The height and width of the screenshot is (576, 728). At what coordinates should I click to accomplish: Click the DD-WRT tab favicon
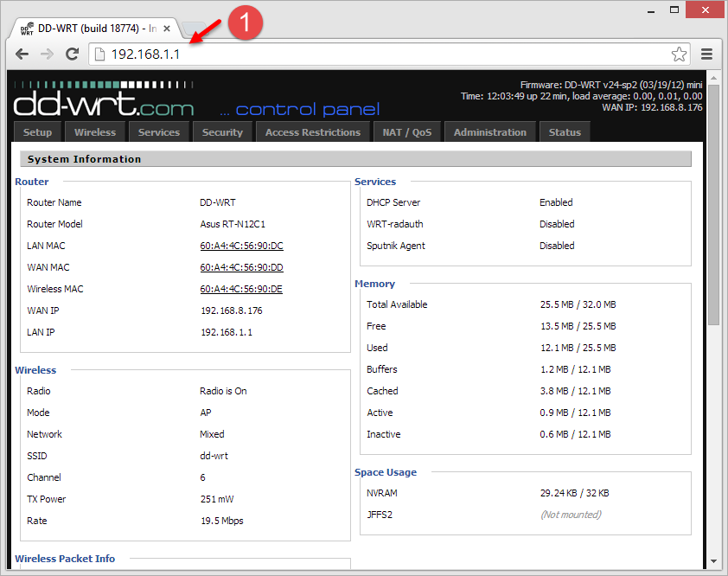(x=27, y=29)
